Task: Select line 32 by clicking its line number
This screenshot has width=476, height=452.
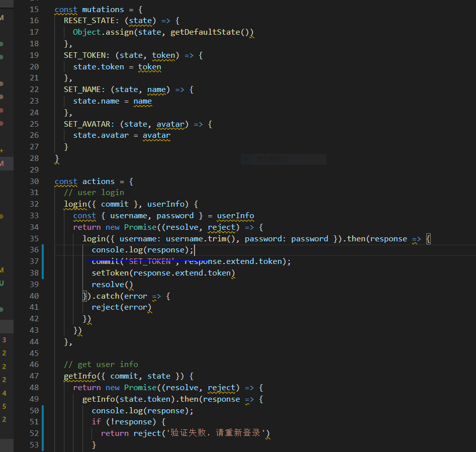Action: point(34,204)
